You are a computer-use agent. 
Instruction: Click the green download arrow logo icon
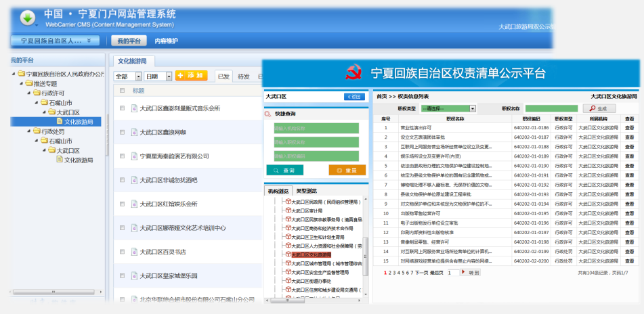[x=28, y=18]
